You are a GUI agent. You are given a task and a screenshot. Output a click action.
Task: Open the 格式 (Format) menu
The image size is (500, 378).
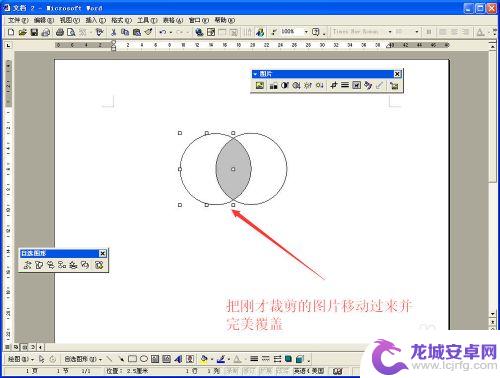pyautogui.click(x=122, y=20)
